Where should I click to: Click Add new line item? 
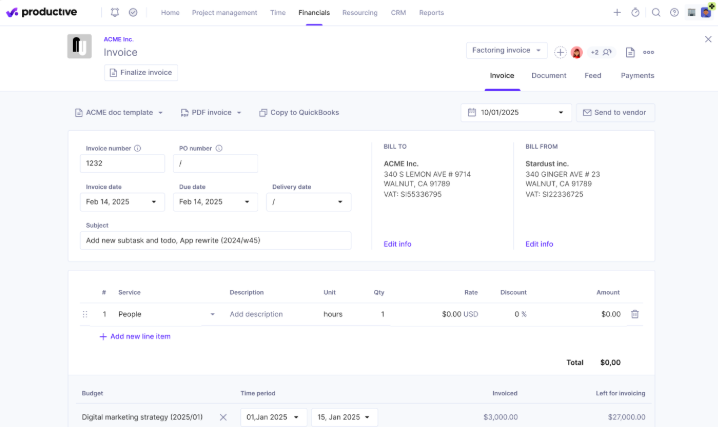tap(135, 336)
